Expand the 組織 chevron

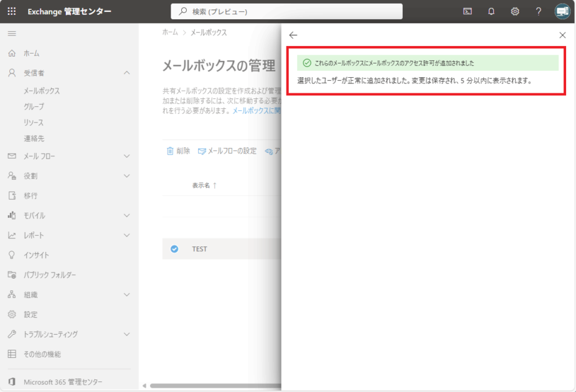point(127,295)
